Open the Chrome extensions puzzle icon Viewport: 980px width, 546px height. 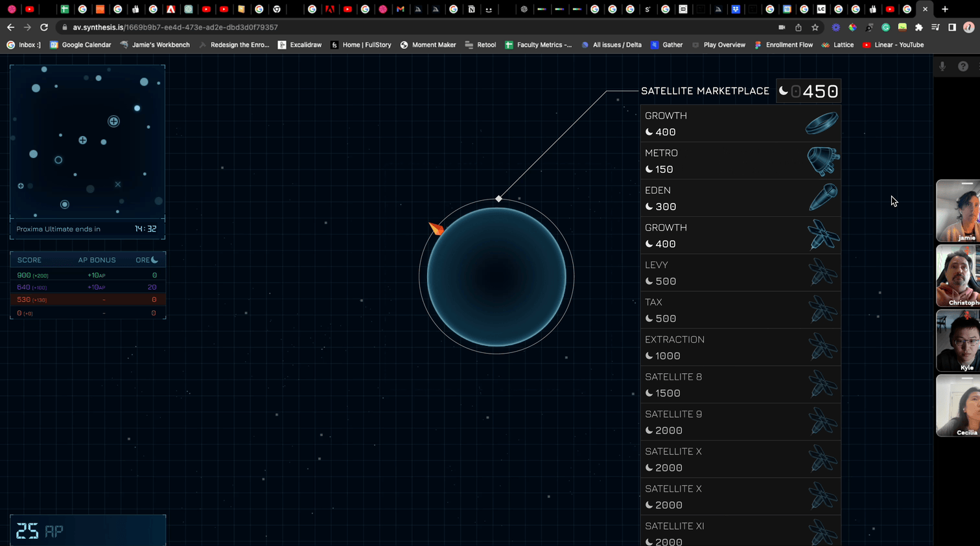[x=919, y=27]
